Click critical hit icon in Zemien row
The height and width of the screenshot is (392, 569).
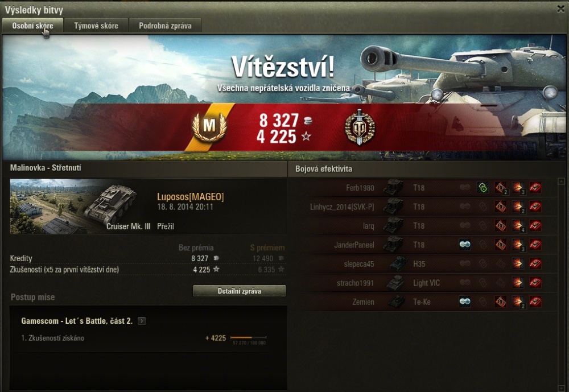(500, 302)
